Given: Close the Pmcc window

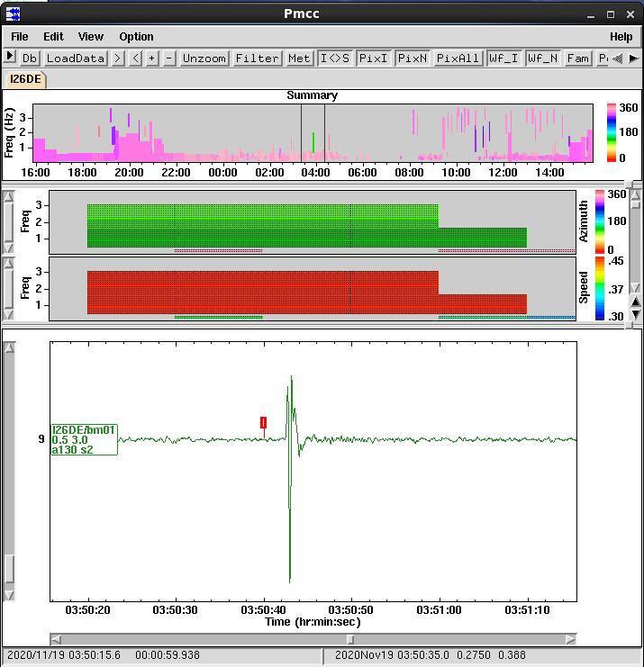Looking at the screenshot, I should pyautogui.click(x=630, y=14).
